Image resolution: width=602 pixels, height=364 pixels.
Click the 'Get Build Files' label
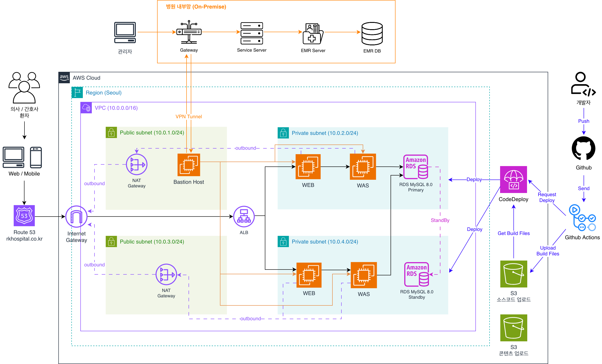pyautogui.click(x=514, y=233)
